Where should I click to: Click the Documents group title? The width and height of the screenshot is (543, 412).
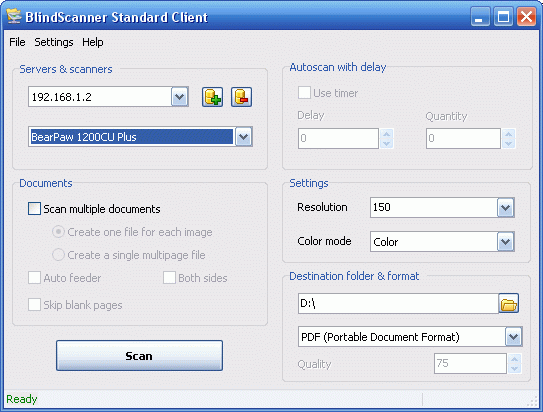click(x=46, y=183)
